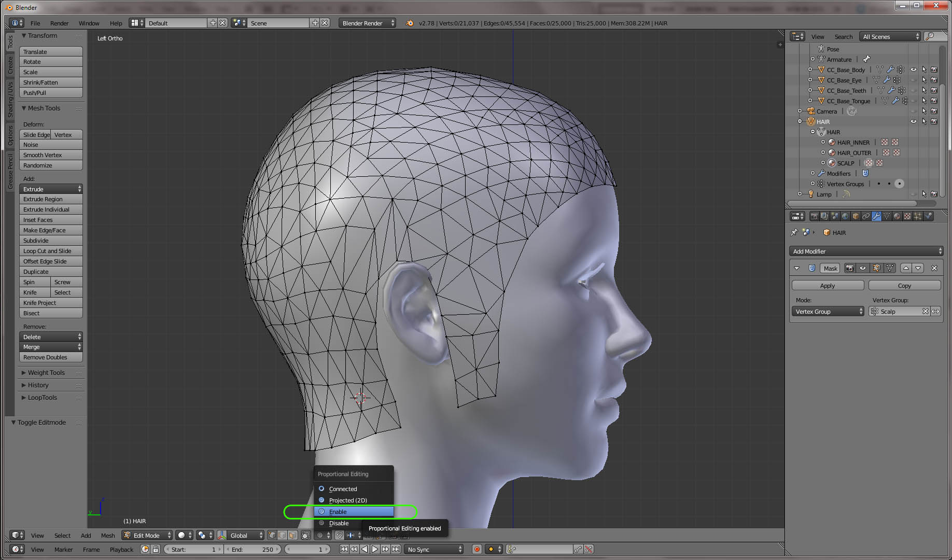
Task: Click the mesh data icon on CC_Base_Teeth row
Action: coord(881,90)
